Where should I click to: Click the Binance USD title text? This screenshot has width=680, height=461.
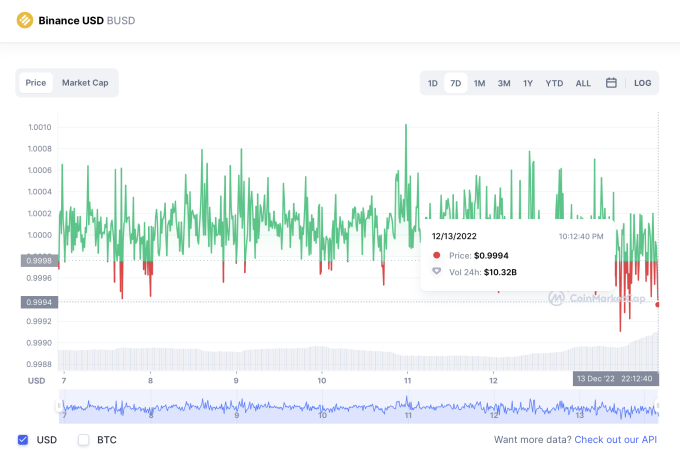click(71, 20)
